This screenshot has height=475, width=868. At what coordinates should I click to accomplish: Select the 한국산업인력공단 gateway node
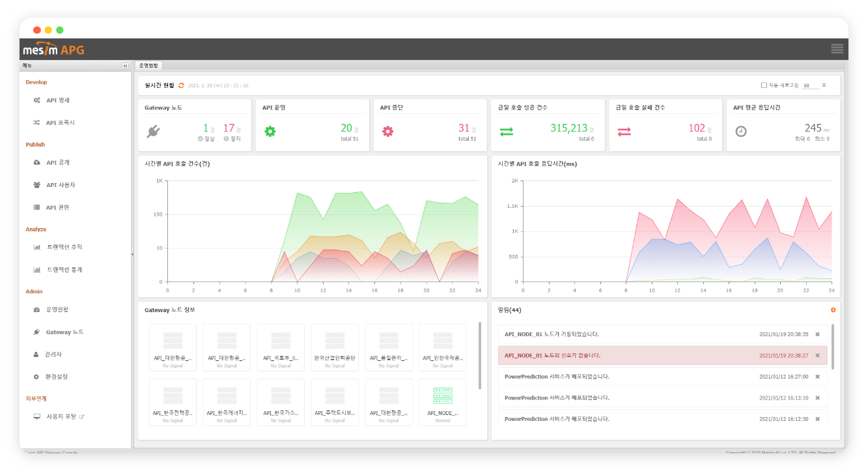point(335,347)
